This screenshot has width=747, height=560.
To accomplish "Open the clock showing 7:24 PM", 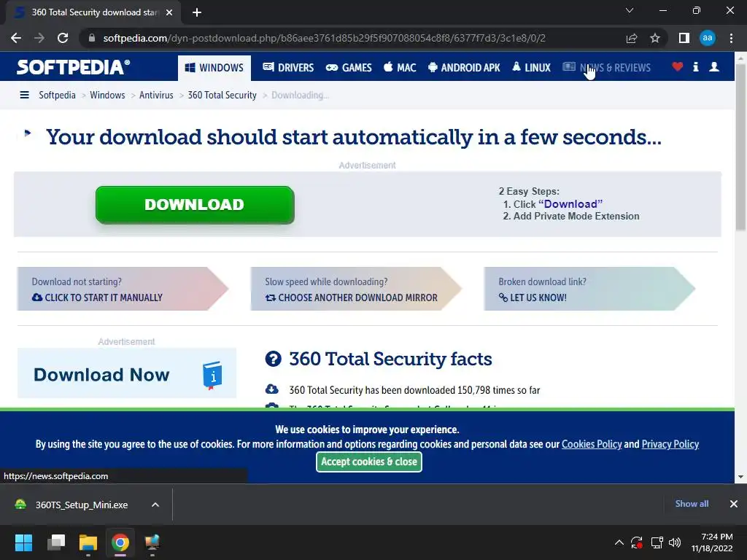I will click(712, 542).
